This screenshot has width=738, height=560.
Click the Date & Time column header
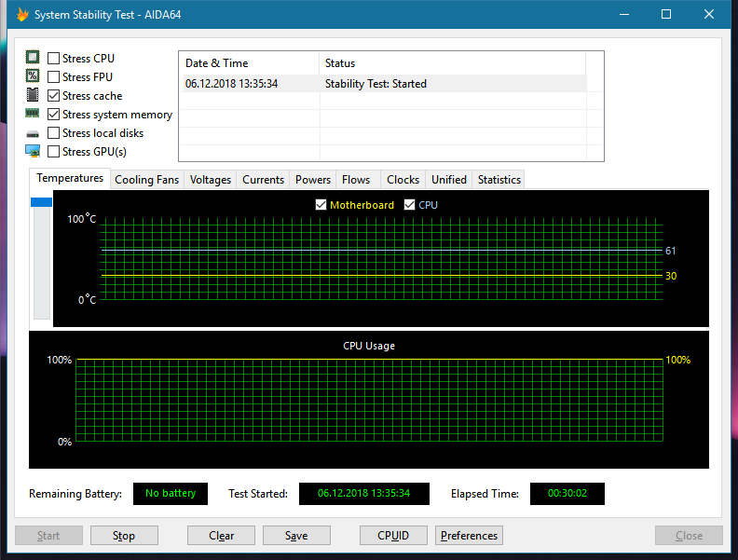point(249,63)
